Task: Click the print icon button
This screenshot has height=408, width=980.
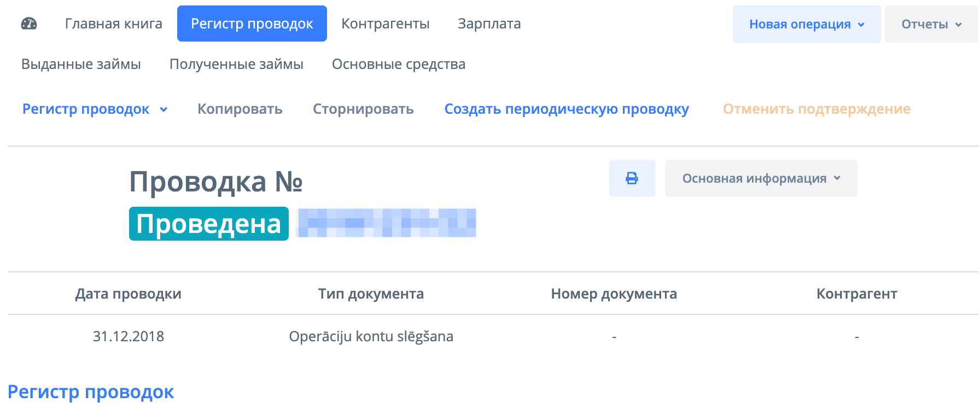Action: pyautogui.click(x=632, y=178)
